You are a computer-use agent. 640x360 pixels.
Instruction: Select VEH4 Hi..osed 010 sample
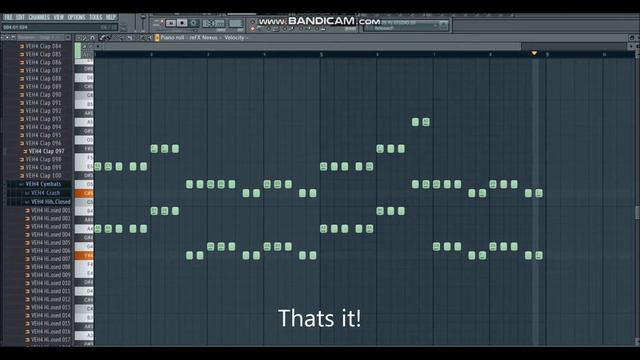[x=50, y=283]
